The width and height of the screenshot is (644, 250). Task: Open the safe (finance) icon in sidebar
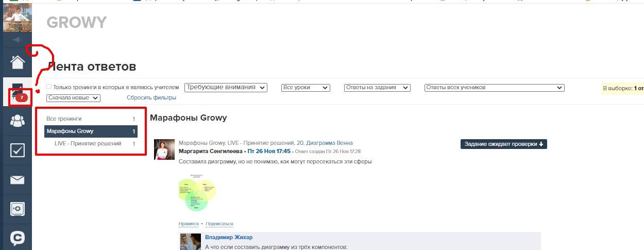pos(17,209)
